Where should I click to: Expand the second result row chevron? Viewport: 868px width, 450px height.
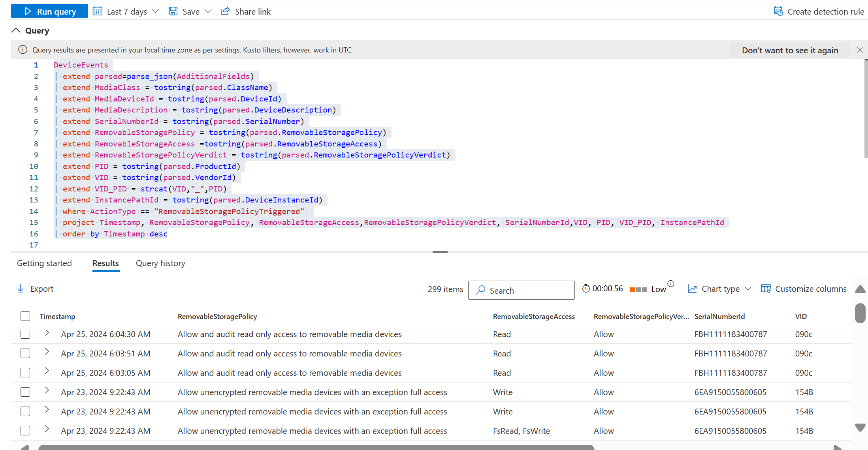point(47,352)
